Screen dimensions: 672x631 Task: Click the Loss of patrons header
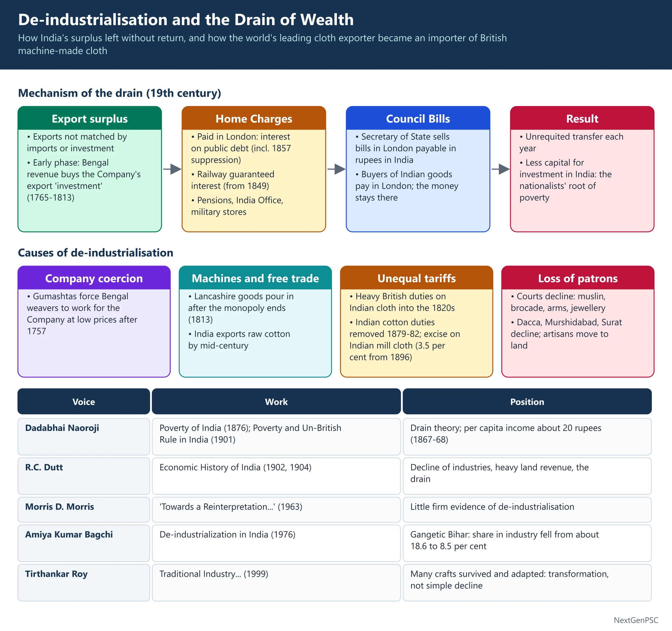pyautogui.click(x=578, y=278)
